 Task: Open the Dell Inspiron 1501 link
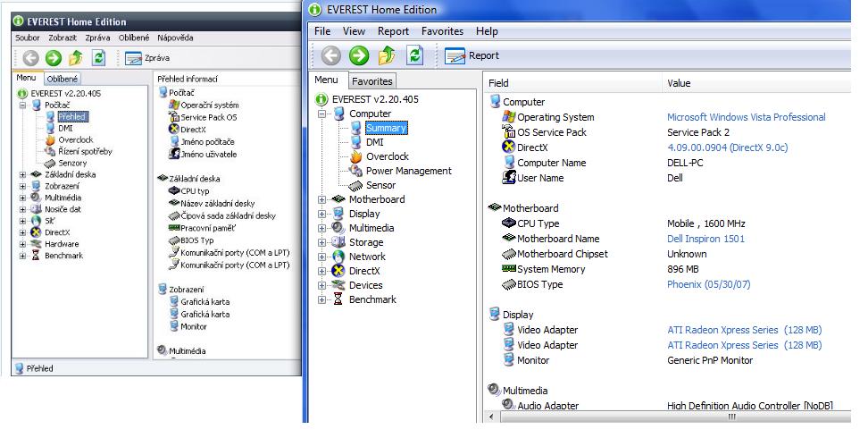[705, 239]
